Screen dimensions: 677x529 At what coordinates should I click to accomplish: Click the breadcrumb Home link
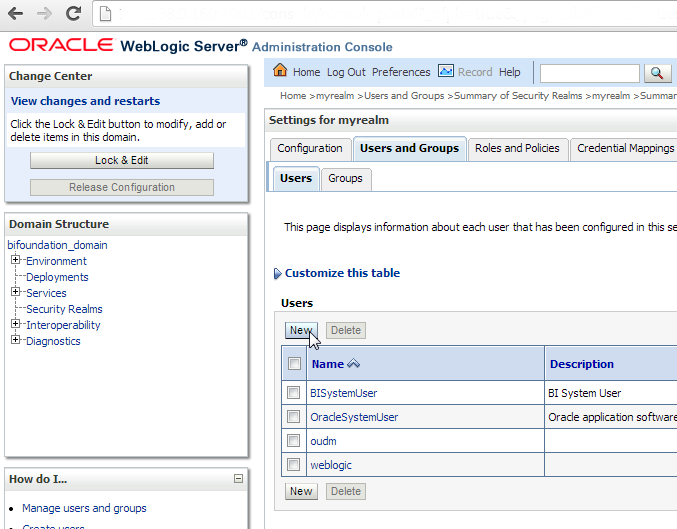pyautogui.click(x=293, y=96)
